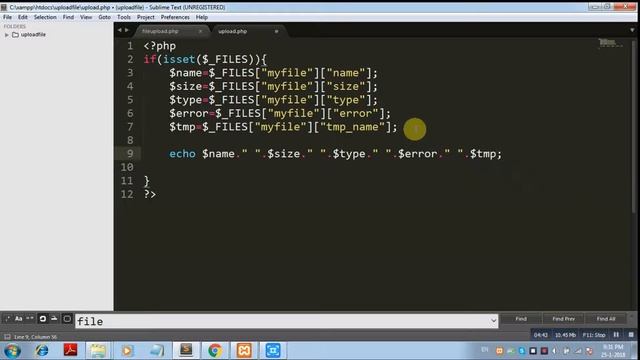The image size is (640, 360).
Task: Click the network signal tray icon
Action: click(578, 351)
